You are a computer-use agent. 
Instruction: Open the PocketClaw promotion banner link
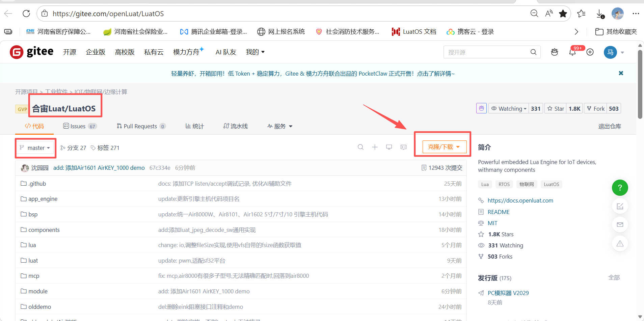coord(313,74)
